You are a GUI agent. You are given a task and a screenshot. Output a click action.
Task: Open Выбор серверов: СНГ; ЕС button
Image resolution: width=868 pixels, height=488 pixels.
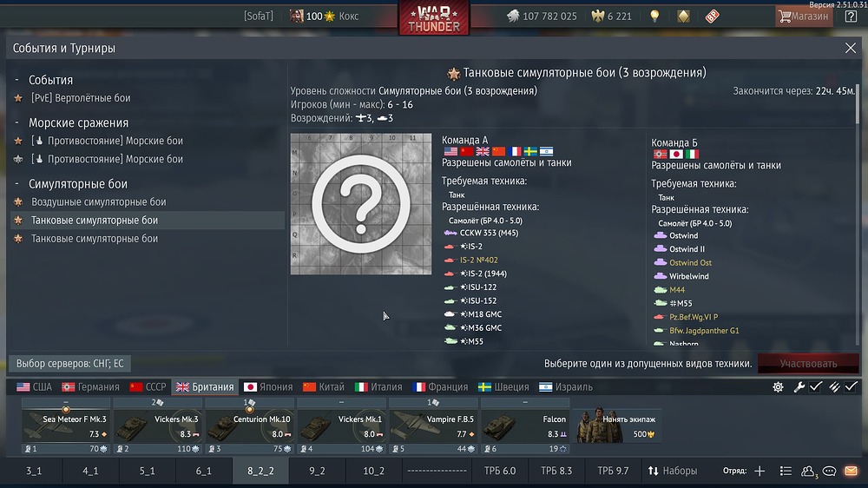coord(69,363)
